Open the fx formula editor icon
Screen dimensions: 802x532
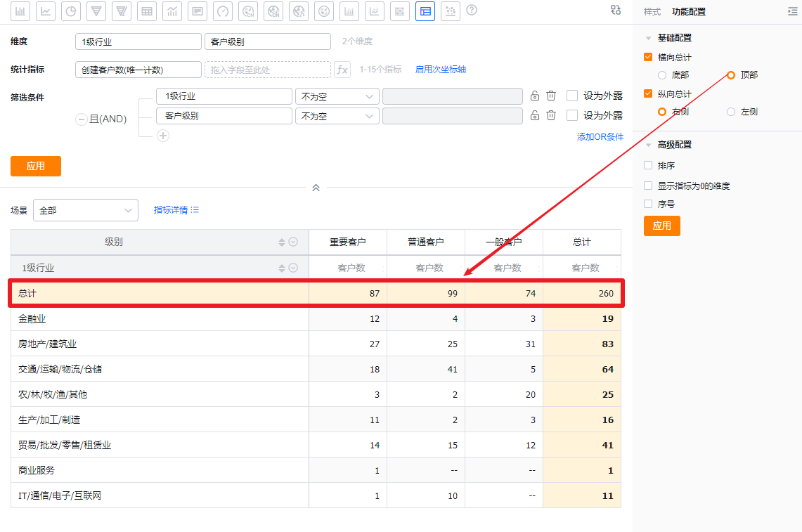(342, 70)
